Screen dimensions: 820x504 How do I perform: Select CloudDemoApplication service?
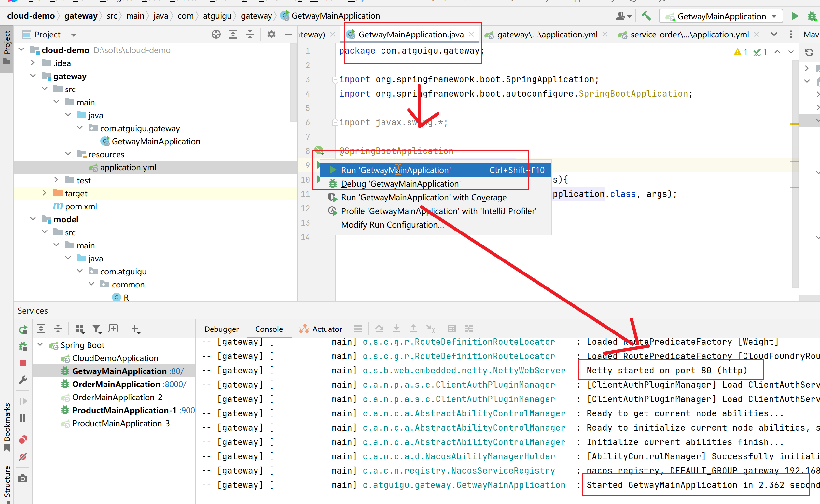tap(115, 358)
